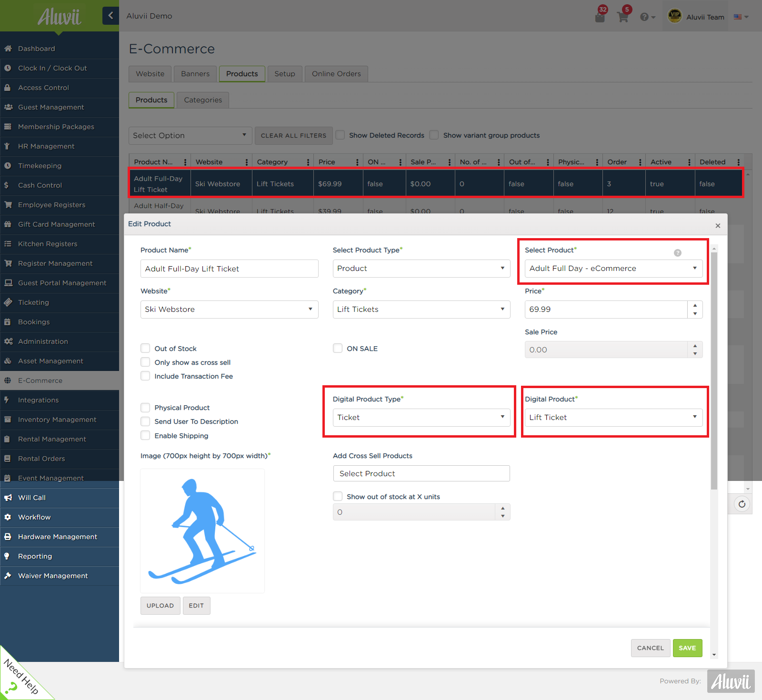Screen dimensions: 762x700
Task: Open Category Lift Tickets dropdown
Action: [421, 310]
